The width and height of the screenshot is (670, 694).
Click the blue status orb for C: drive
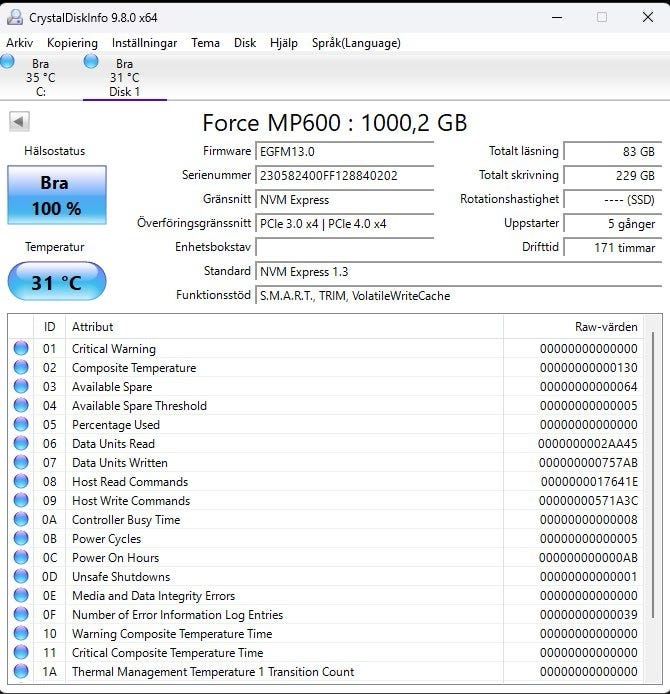8,62
